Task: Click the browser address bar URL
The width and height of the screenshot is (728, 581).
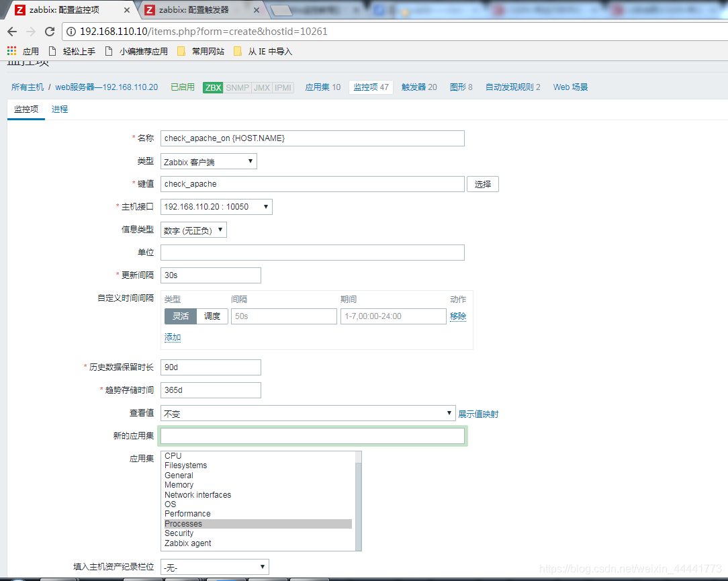Action: (203, 32)
